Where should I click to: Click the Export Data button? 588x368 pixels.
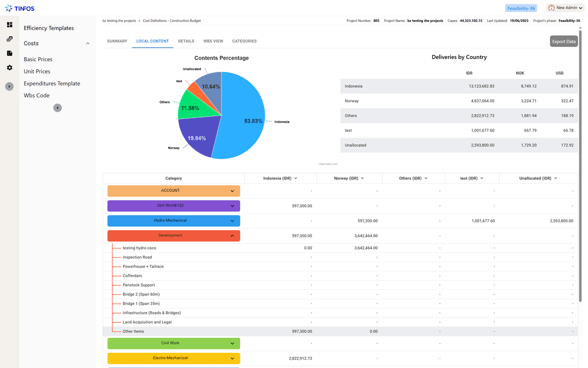click(x=563, y=41)
